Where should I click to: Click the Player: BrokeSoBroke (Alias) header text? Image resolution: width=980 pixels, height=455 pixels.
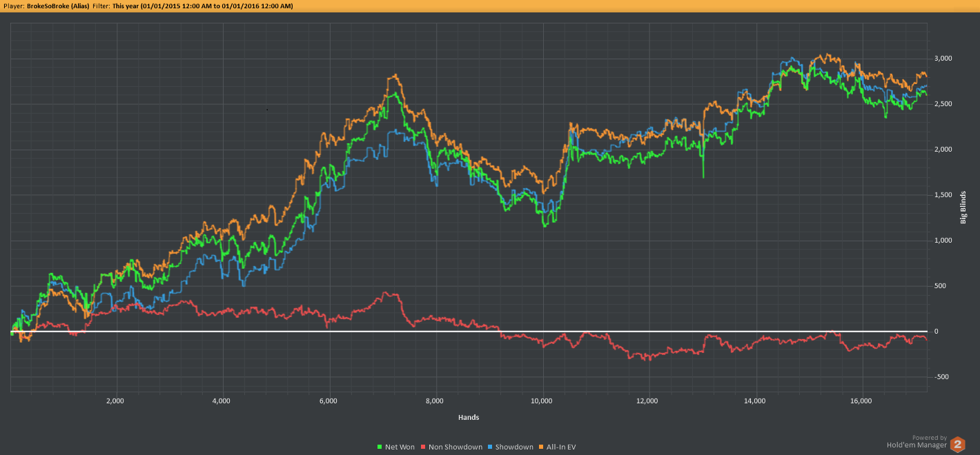[46, 6]
